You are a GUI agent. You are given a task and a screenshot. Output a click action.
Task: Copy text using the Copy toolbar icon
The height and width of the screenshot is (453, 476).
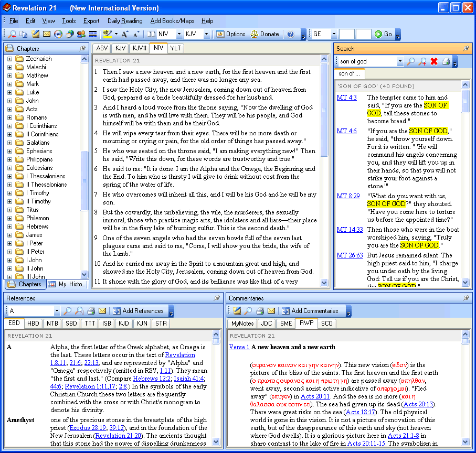(x=22, y=34)
